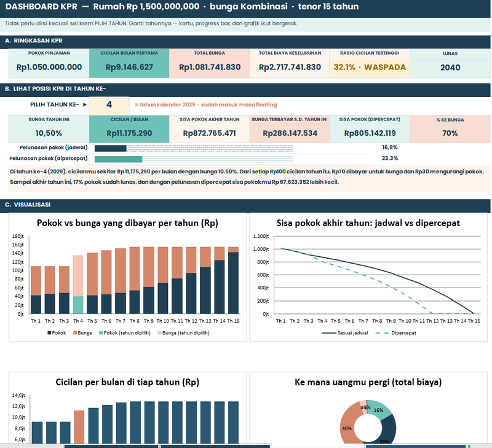Screen dimensions: 492x448
Task: Select the 'Cicilan per bulan di tiap tahun' chart title
Action: coord(127,382)
